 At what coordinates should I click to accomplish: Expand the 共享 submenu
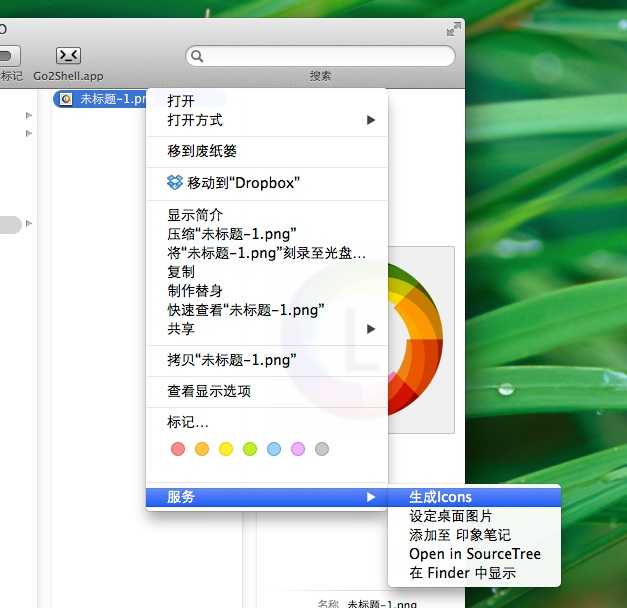[267, 329]
